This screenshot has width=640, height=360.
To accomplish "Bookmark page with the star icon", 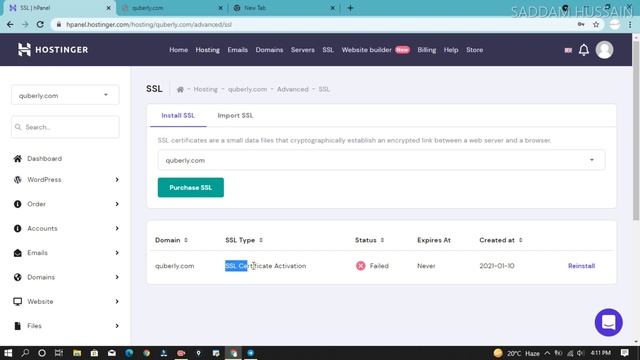I will pyautogui.click(x=596, y=24).
